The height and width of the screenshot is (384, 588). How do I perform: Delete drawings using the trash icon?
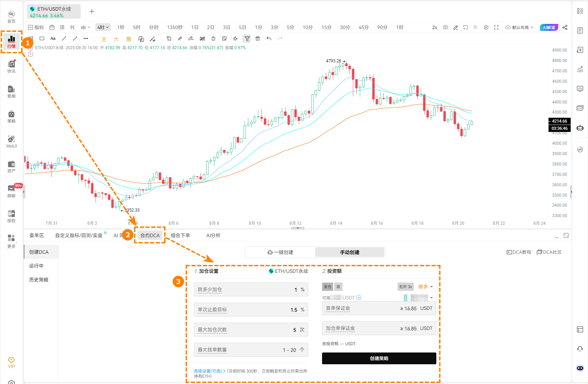(x=258, y=38)
